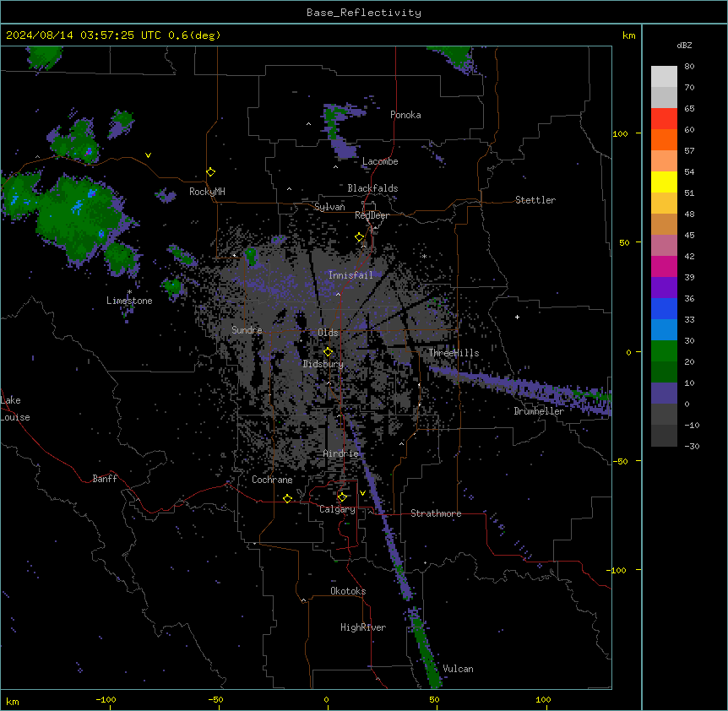Select the Didsbury label
The image size is (728, 711).
click(x=323, y=364)
